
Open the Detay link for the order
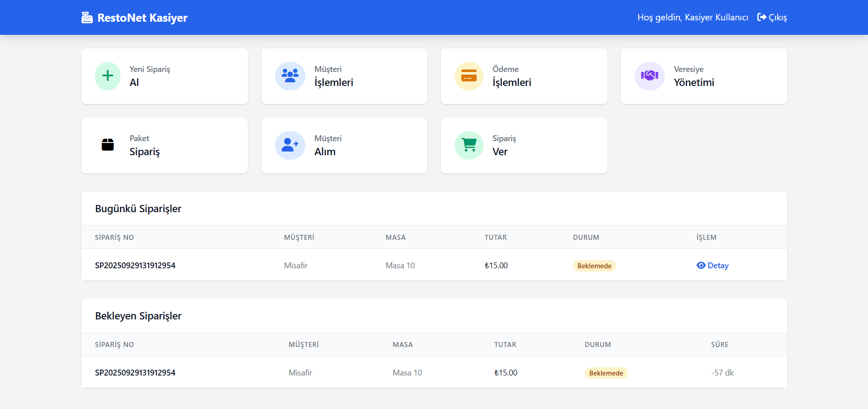point(718,266)
